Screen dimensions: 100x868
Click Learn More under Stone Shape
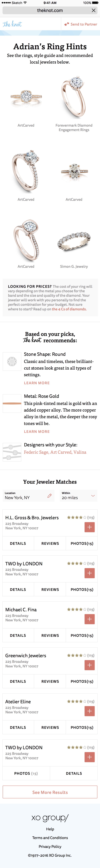37,383
